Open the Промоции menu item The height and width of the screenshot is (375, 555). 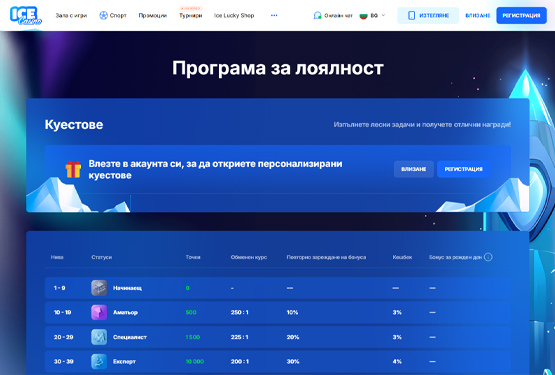(153, 16)
